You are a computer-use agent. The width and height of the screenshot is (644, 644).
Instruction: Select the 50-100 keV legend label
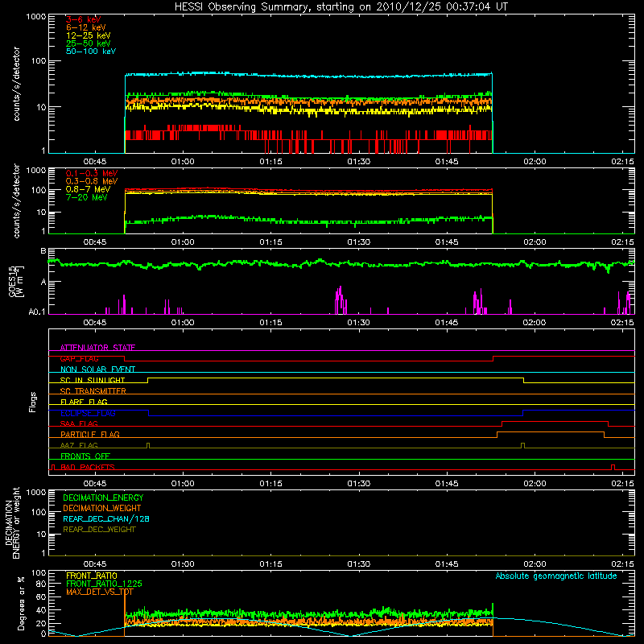point(91,52)
